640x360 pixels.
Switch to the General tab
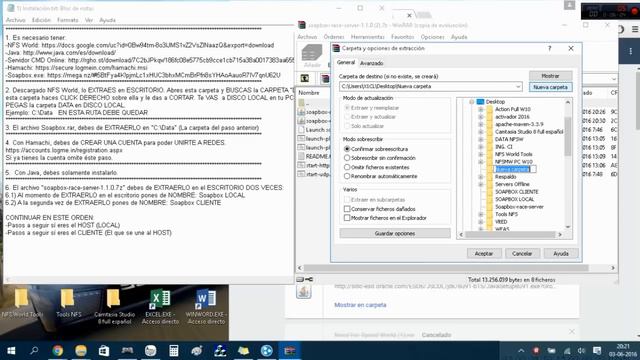coord(346,62)
